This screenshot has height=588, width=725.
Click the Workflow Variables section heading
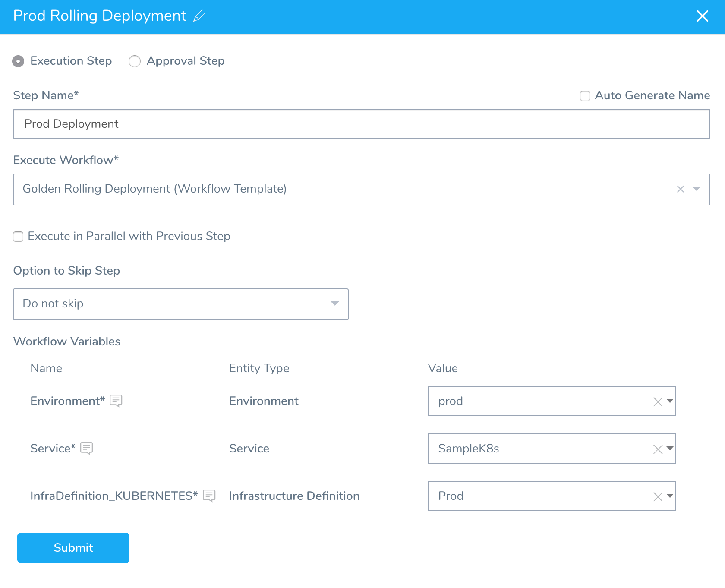pos(67,341)
